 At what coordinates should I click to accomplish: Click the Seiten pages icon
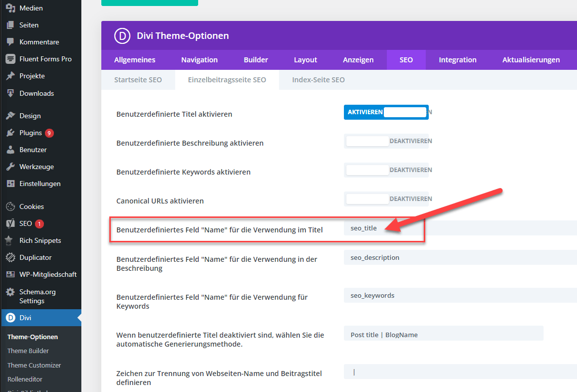(10, 25)
